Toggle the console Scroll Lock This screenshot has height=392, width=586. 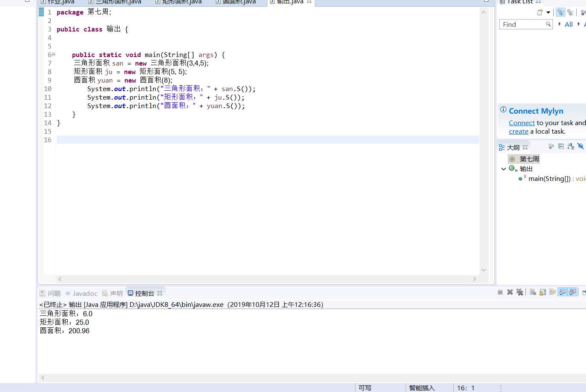pyautogui.click(x=543, y=292)
